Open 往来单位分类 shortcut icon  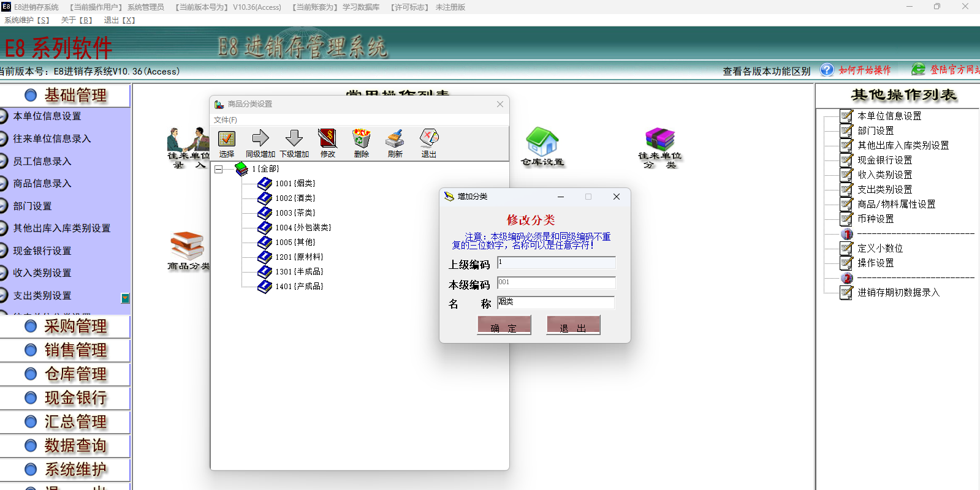point(659,141)
